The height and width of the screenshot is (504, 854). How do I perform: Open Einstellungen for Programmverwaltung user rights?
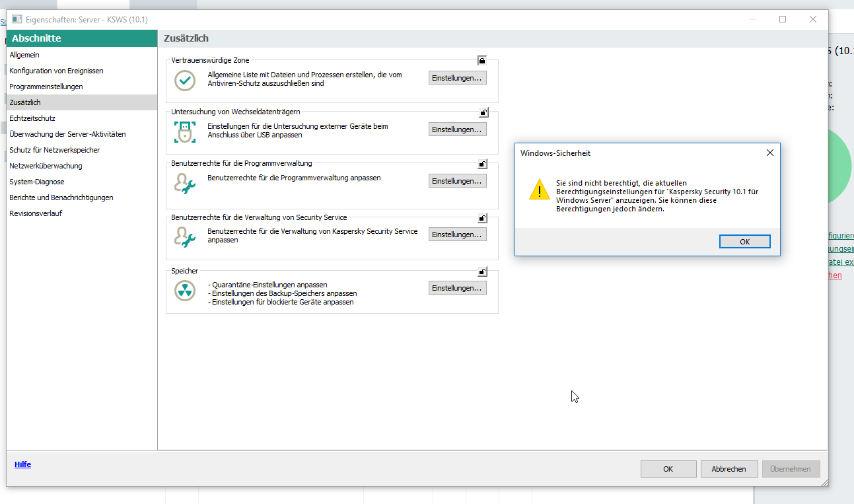458,181
